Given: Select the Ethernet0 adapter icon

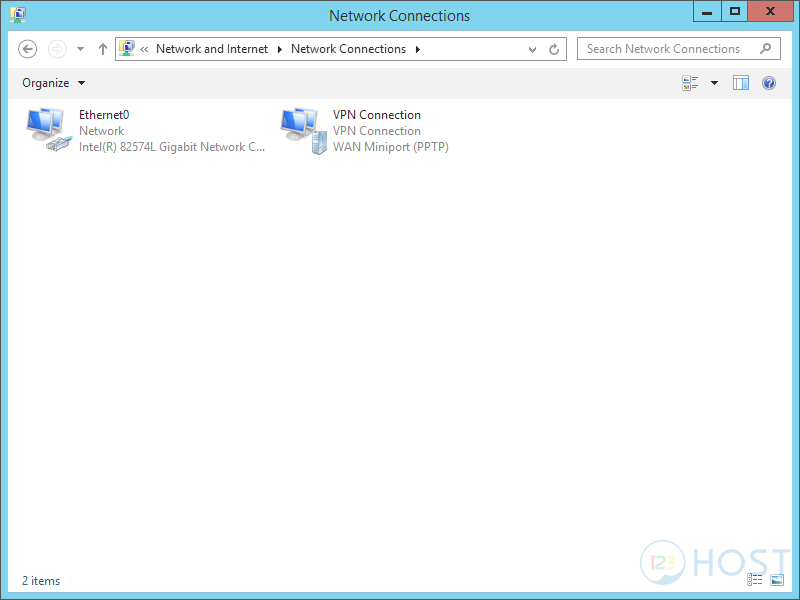Looking at the screenshot, I should [48, 130].
